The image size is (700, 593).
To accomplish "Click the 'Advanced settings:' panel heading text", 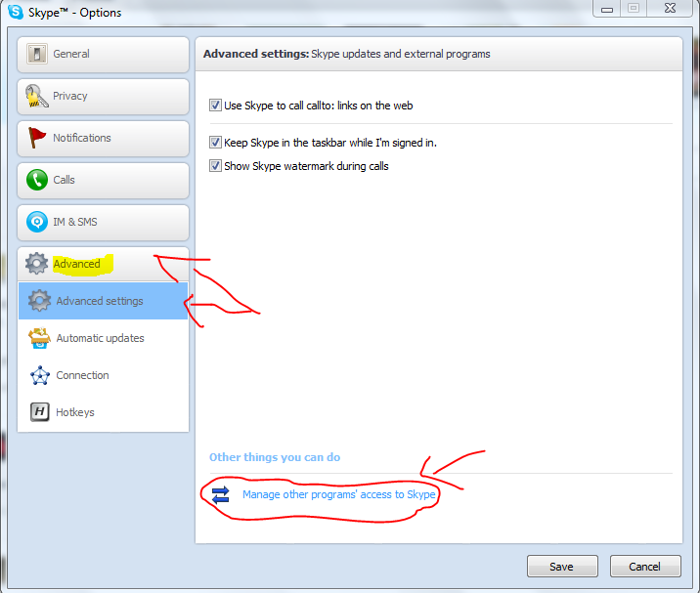I will tap(256, 54).
